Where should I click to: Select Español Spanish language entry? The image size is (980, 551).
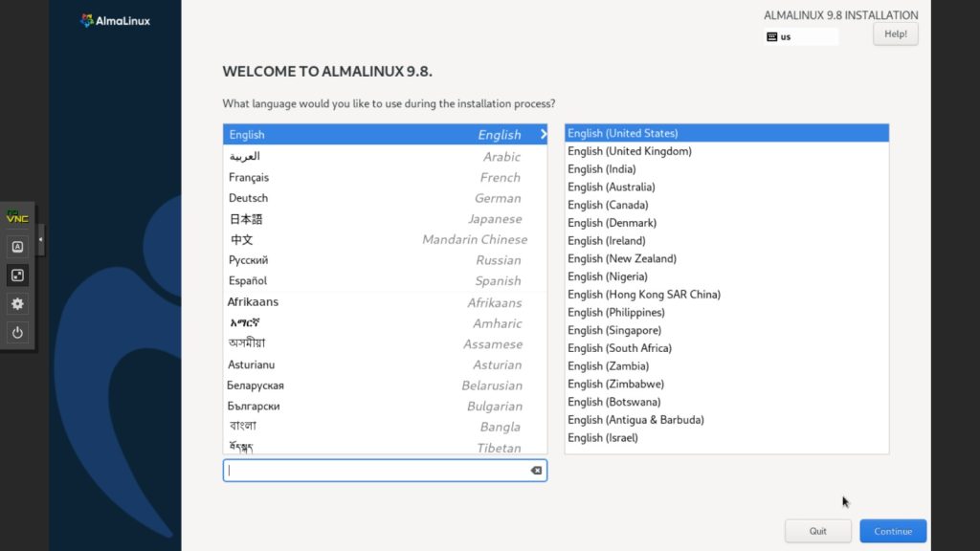(x=385, y=281)
